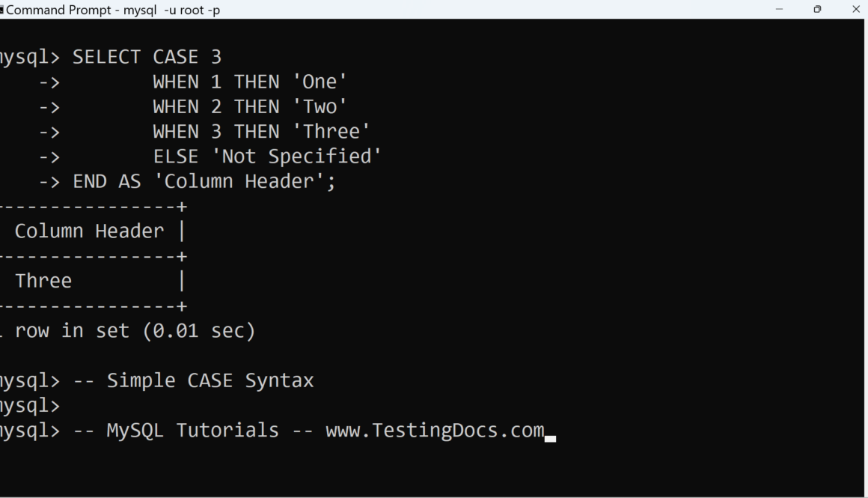
Task: Click the blinking cursor after TestingDocs.com
Action: click(x=550, y=438)
